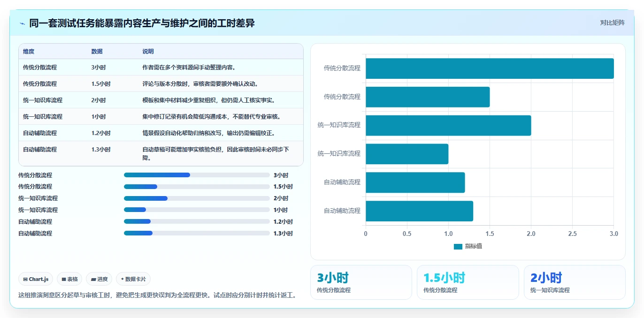Click the 对比矩阵 label in the header
The height and width of the screenshot is (318, 644).
tap(612, 23)
